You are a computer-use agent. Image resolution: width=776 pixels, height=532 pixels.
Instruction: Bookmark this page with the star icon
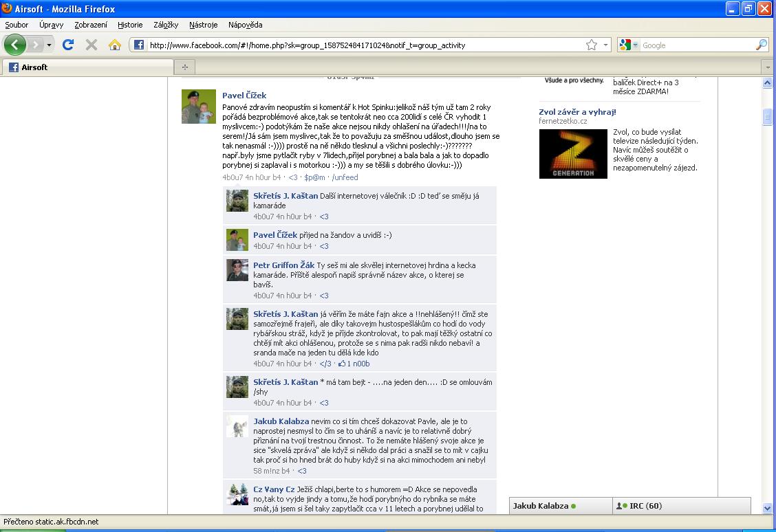pos(591,45)
